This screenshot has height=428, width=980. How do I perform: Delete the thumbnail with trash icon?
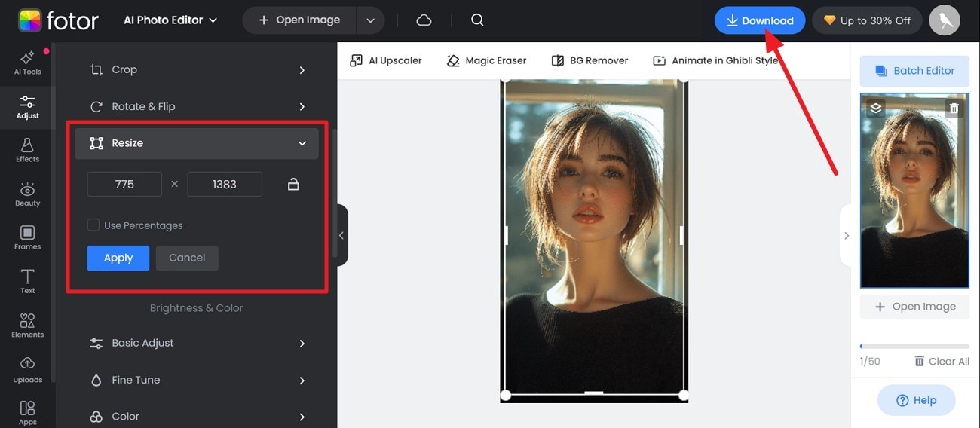click(x=954, y=109)
